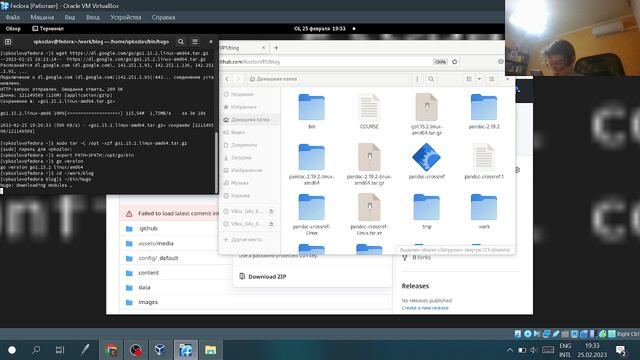Open the Ввод VirtualBox menu
Image resolution: width=640 pixels, height=360 pixels.
93,18
